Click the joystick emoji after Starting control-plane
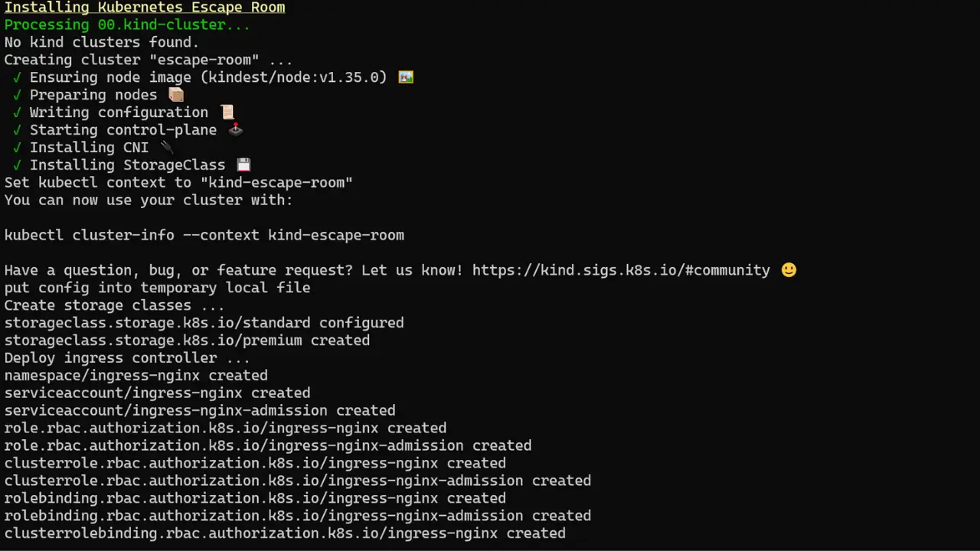The height and width of the screenshot is (551, 980). point(236,130)
